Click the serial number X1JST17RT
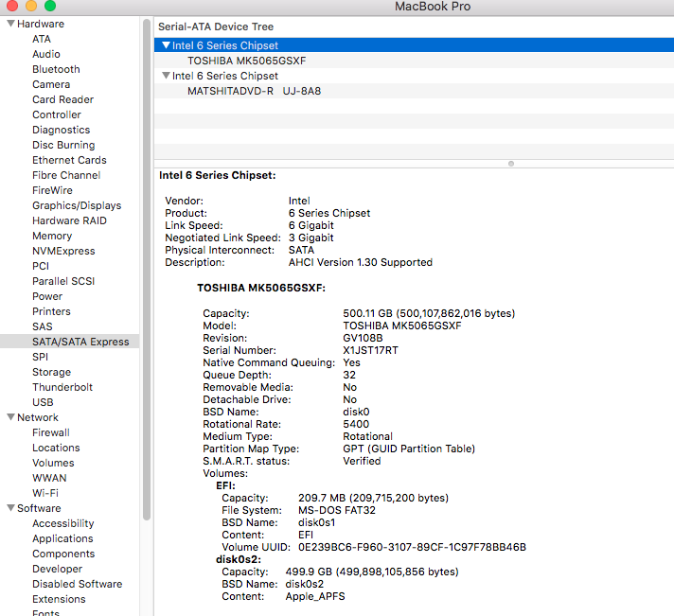 tap(370, 350)
